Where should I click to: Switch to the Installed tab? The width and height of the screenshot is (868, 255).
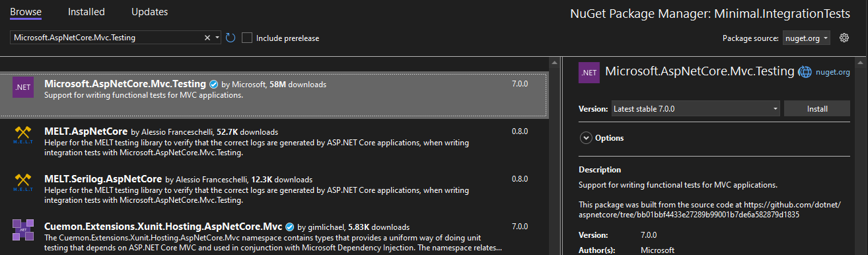pos(86,12)
